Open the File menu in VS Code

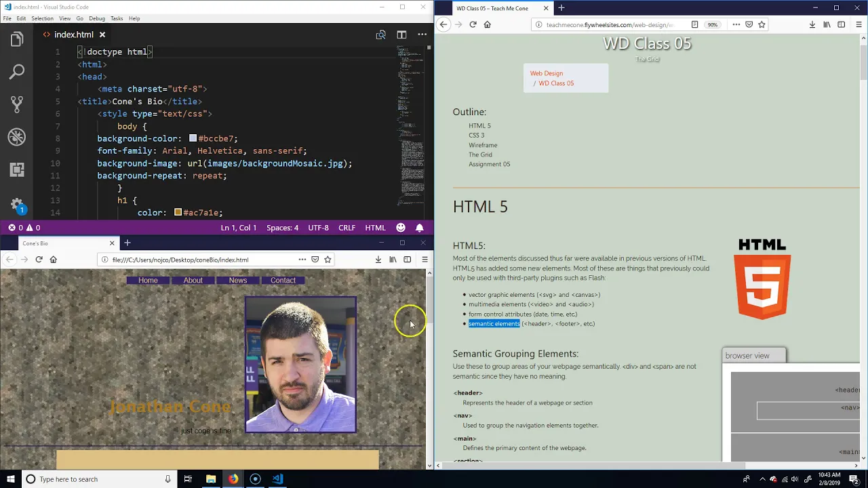click(7, 18)
